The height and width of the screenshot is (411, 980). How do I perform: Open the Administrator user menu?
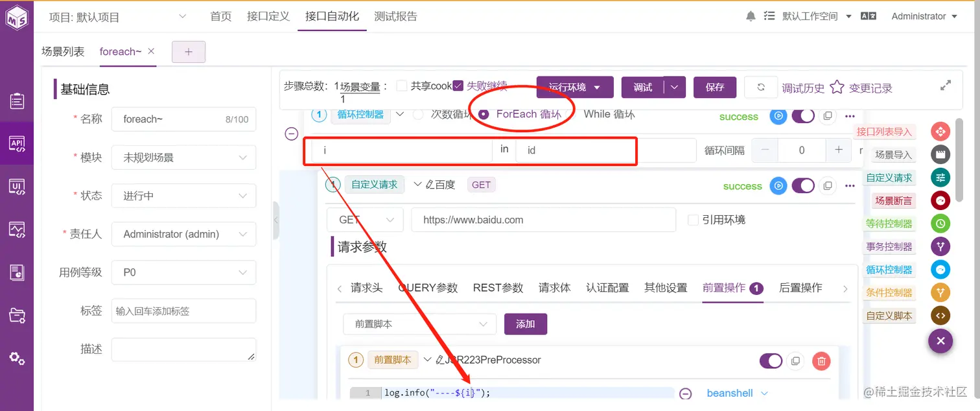click(925, 16)
